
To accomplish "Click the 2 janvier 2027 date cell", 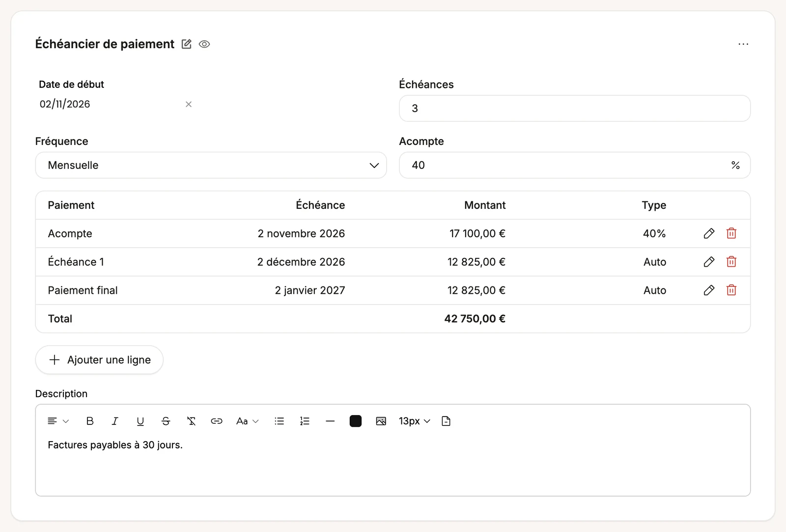I will [310, 290].
